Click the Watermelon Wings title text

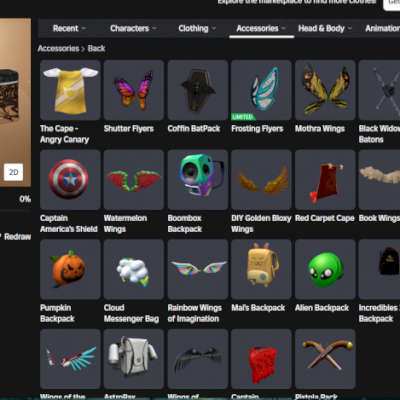click(125, 224)
